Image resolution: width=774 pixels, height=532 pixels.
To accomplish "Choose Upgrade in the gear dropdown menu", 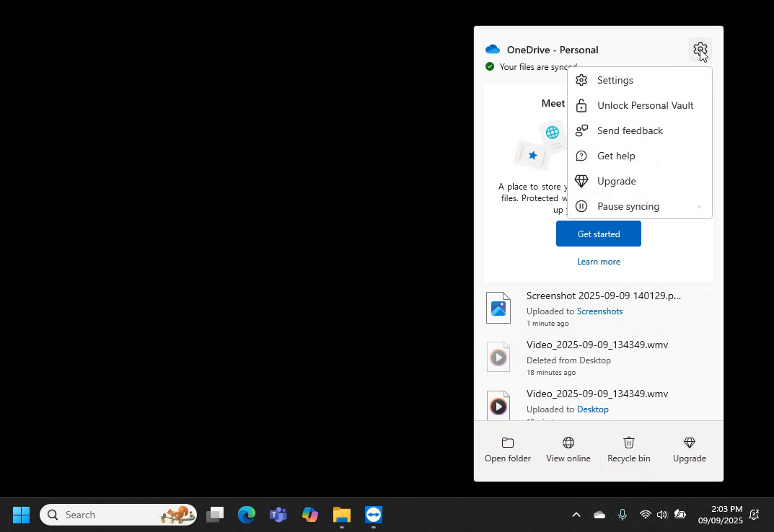I will pyautogui.click(x=640, y=181).
